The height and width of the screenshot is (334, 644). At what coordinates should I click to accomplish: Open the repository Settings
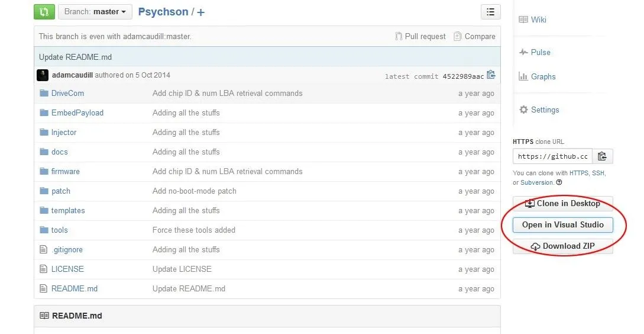[x=539, y=110]
